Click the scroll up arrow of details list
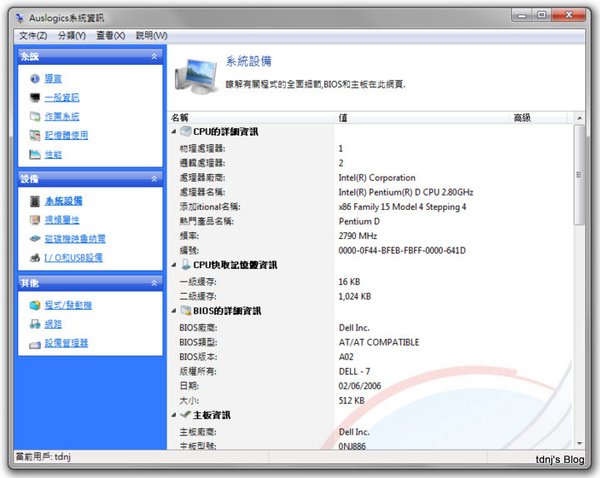The height and width of the screenshot is (478, 600). tap(579, 118)
